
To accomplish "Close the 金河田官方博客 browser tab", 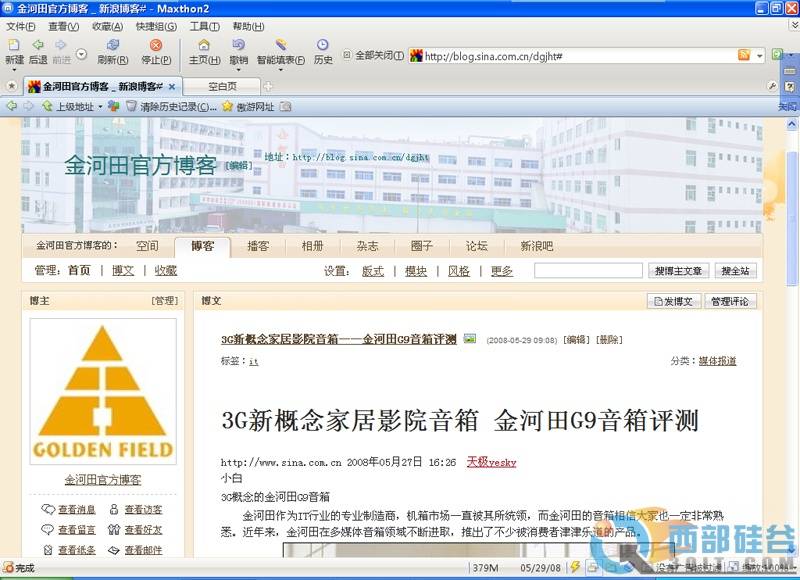I will (x=172, y=87).
